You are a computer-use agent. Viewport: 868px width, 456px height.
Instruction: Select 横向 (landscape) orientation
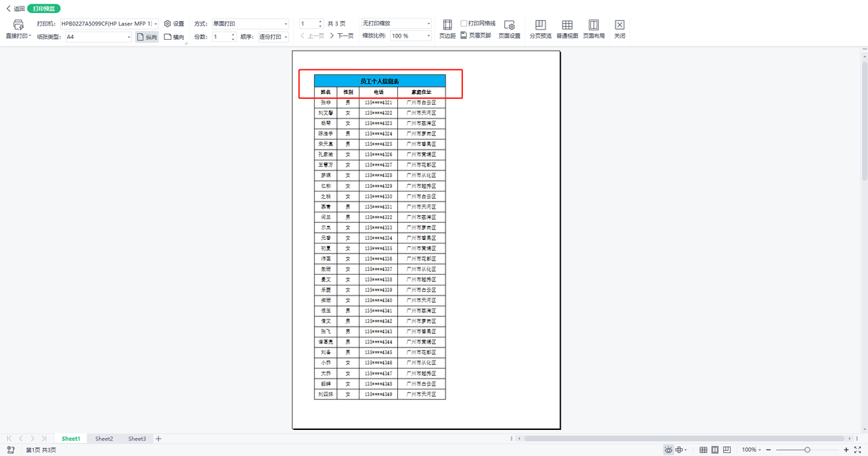click(x=174, y=36)
